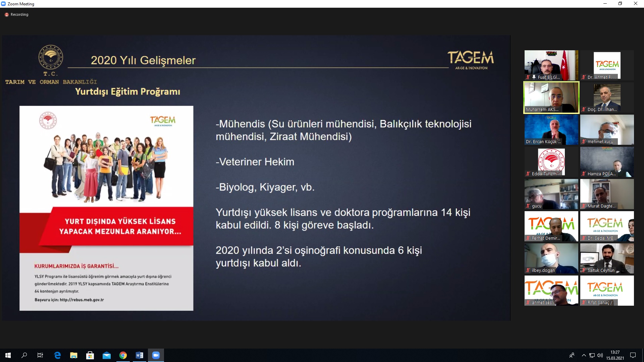The image size is (644, 362).
Task: Click the Recording indicator
Action: tap(16, 14)
